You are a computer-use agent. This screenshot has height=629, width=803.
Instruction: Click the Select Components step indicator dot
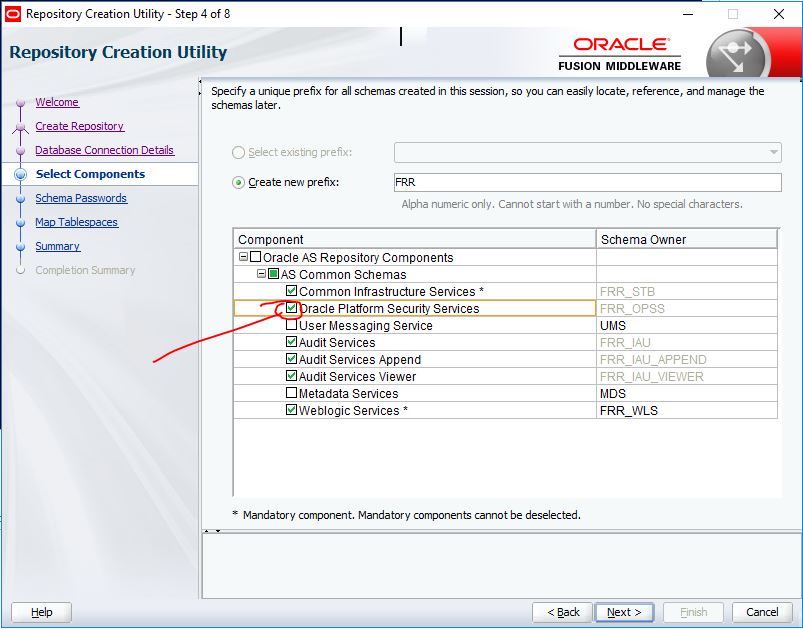pyautogui.click(x=22, y=174)
